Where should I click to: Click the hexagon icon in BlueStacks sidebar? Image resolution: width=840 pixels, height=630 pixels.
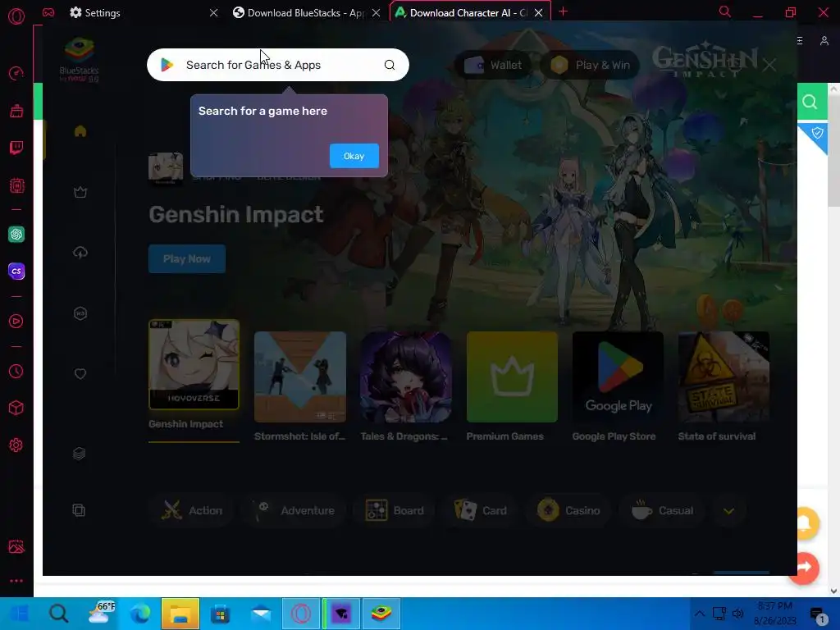pyautogui.click(x=80, y=313)
